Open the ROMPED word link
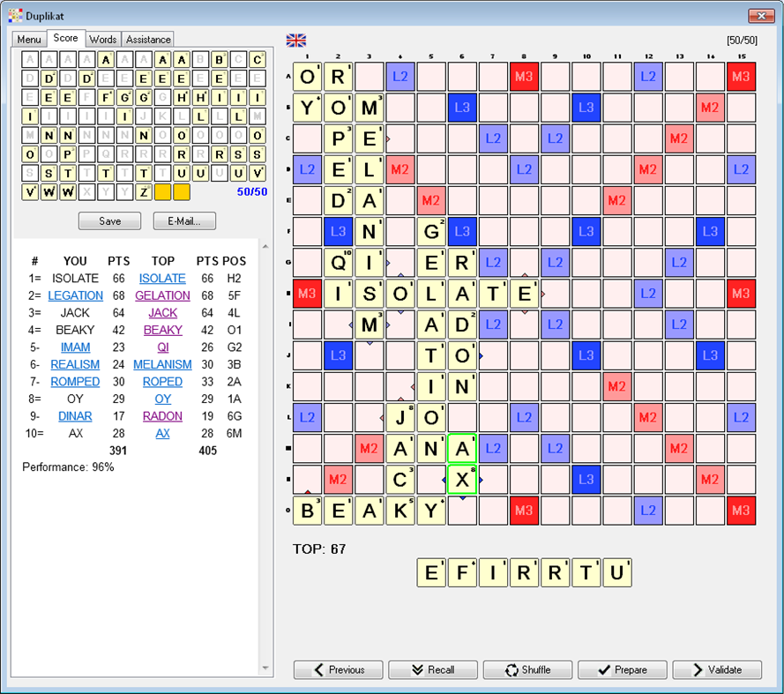This screenshot has height=694, width=784. coord(76,382)
